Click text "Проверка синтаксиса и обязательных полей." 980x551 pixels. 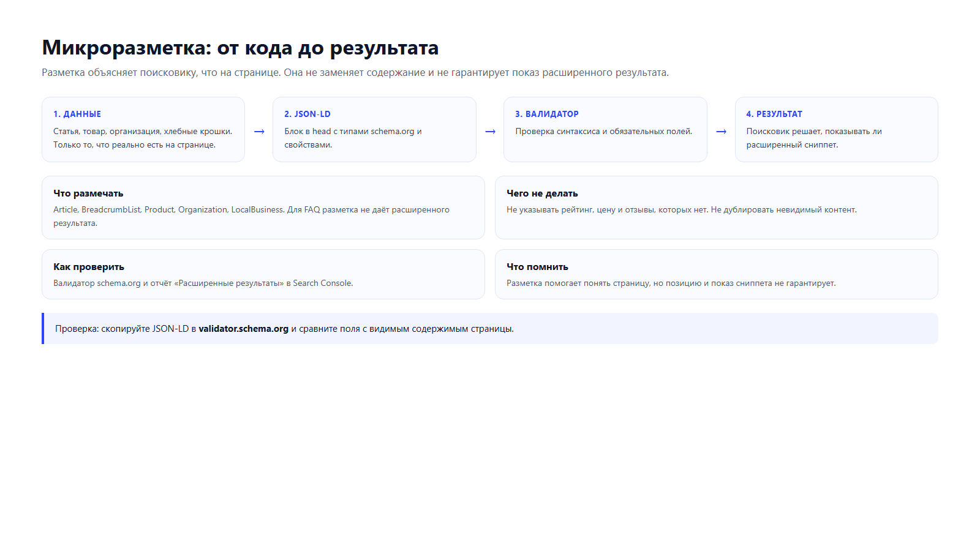pyautogui.click(x=604, y=131)
